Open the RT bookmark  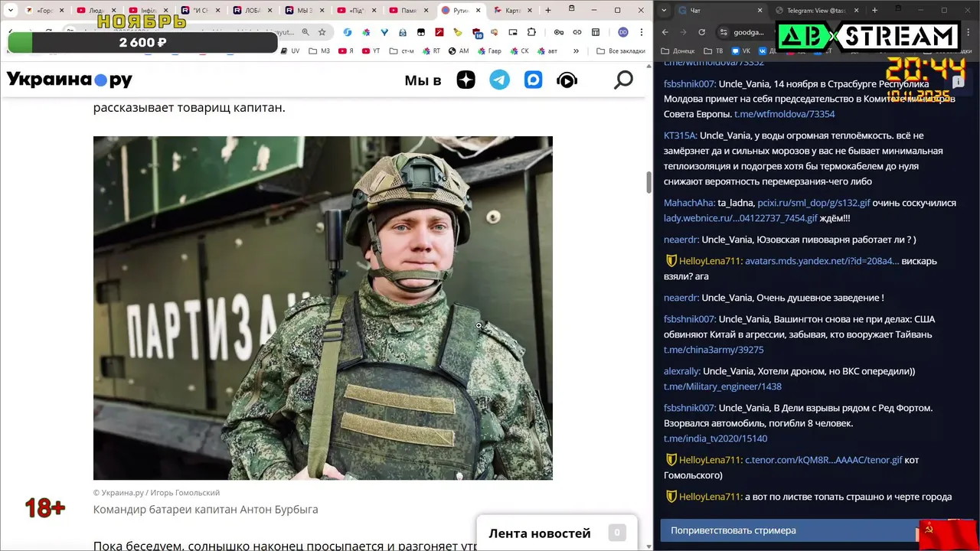tap(431, 51)
